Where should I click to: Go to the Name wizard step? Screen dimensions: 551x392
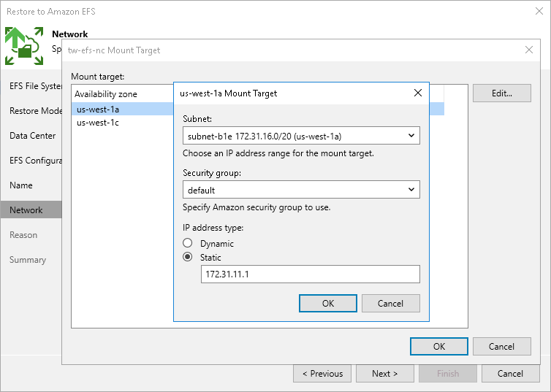pos(21,185)
